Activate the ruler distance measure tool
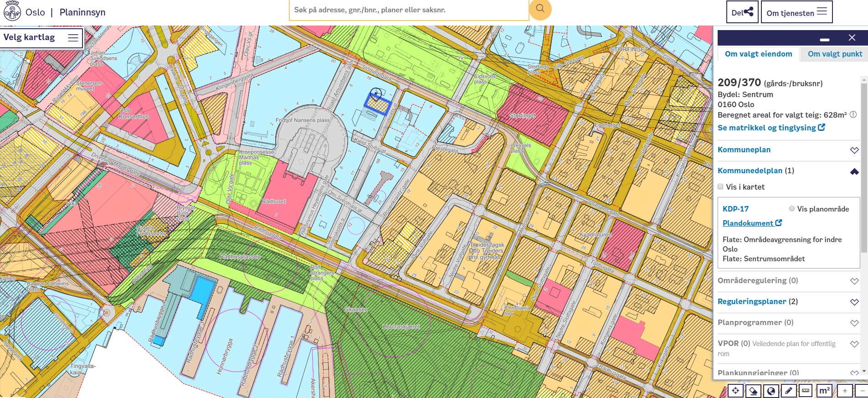Screen dimensions: 868x398 (x=806, y=391)
